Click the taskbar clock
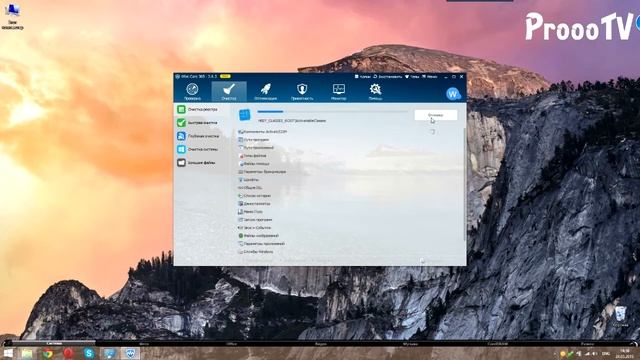This screenshot has height=360, width=640. pos(624,353)
